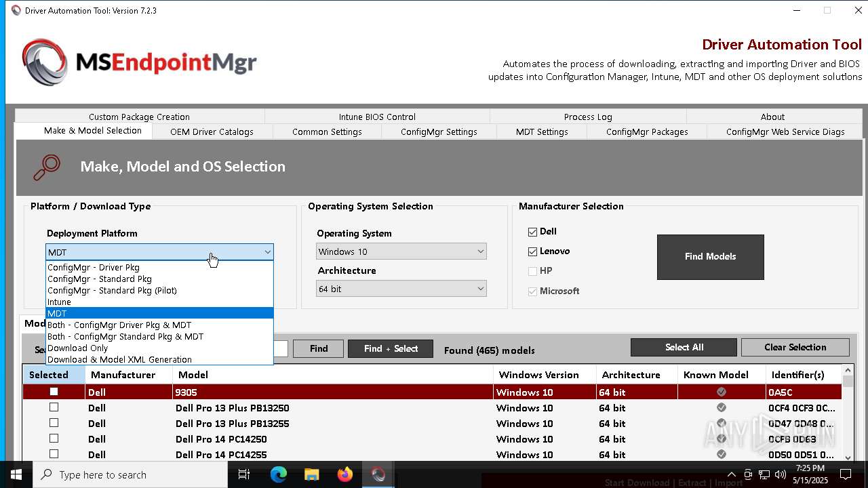
Task: Choose ConfigMgr - Standard Pkg option
Action: pos(159,279)
